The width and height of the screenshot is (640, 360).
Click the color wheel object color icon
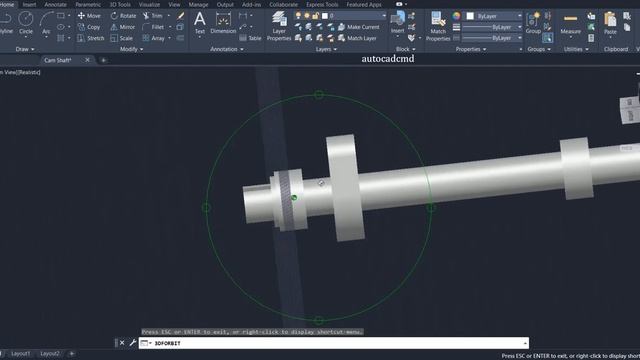pos(456,16)
